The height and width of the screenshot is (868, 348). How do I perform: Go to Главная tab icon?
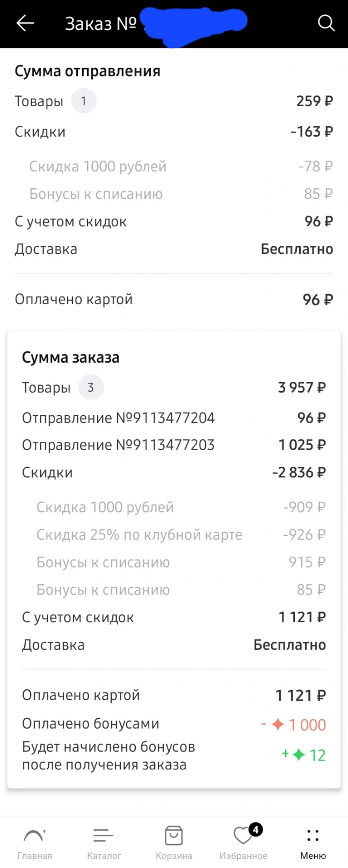34,835
